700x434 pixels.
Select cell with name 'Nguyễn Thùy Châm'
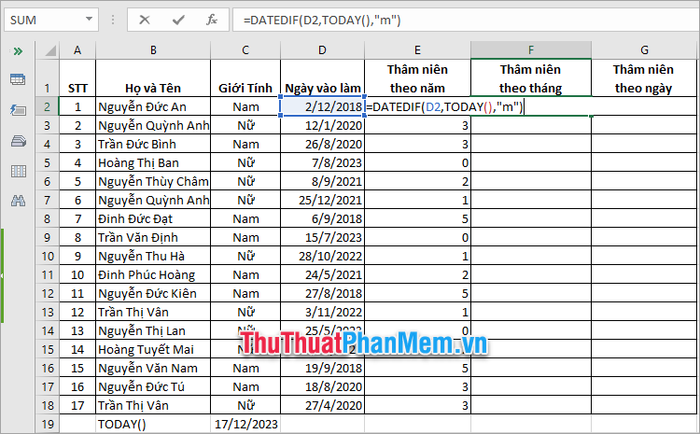click(x=153, y=182)
